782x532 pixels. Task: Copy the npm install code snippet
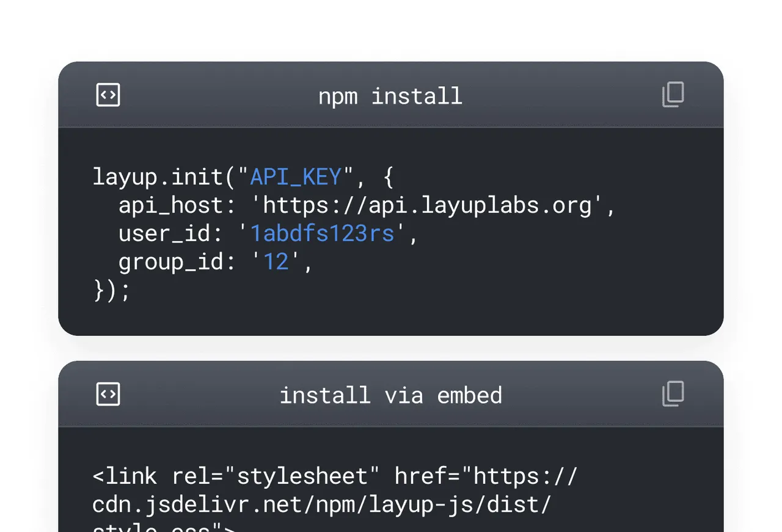(673, 95)
